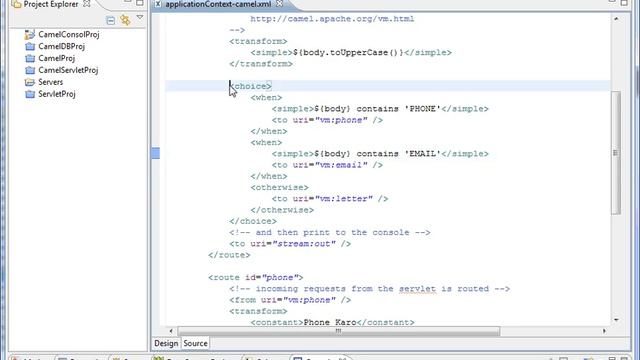640x360 pixels.
Task: Select CamelServletProj in the project tree
Action: tap(68, 70)
